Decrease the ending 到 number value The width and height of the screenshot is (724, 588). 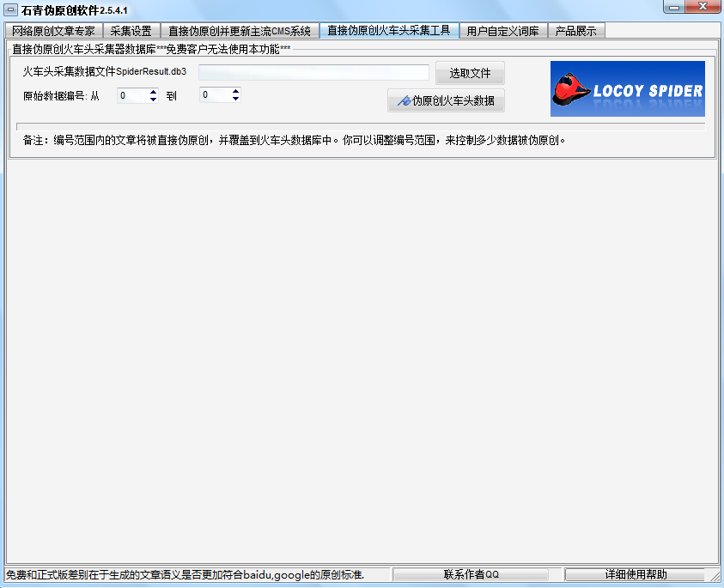(x=235, y=99)
